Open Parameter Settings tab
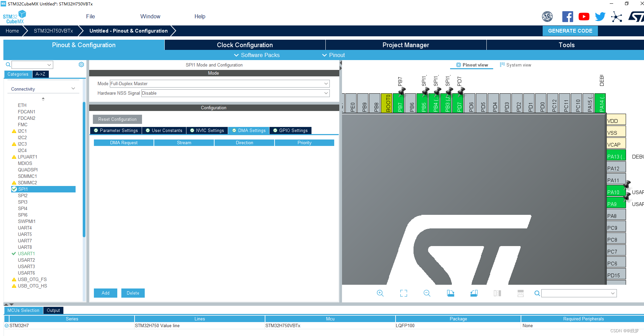 coord(116,130)
